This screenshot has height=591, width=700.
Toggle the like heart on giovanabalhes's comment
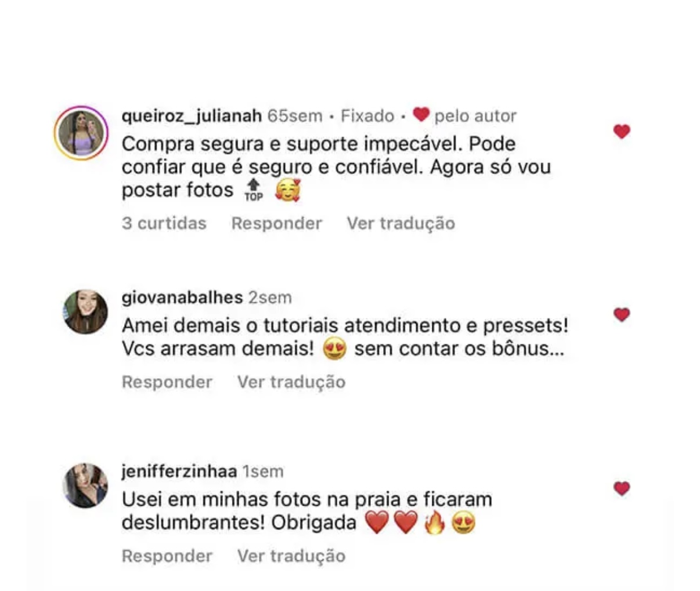click(622, 314)
